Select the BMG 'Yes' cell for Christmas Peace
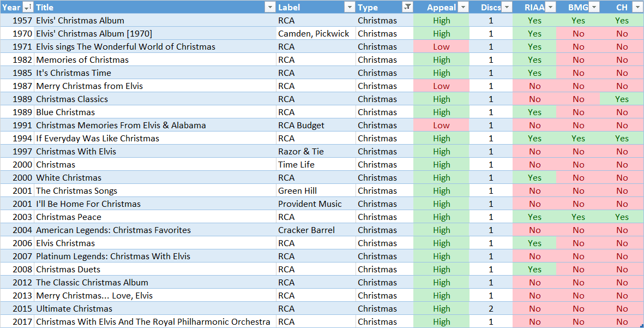The width and height of the screenshot is (644, 328). point(578,217)
